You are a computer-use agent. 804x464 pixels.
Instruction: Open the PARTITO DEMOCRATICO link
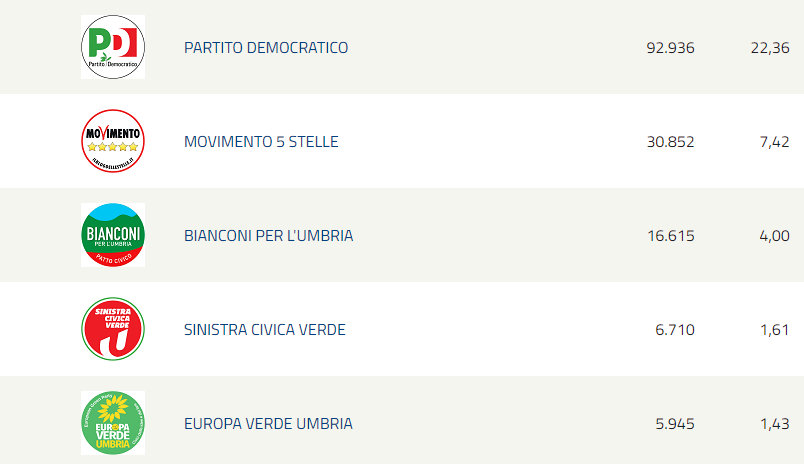pyautogui.click(x=266, y=48)
